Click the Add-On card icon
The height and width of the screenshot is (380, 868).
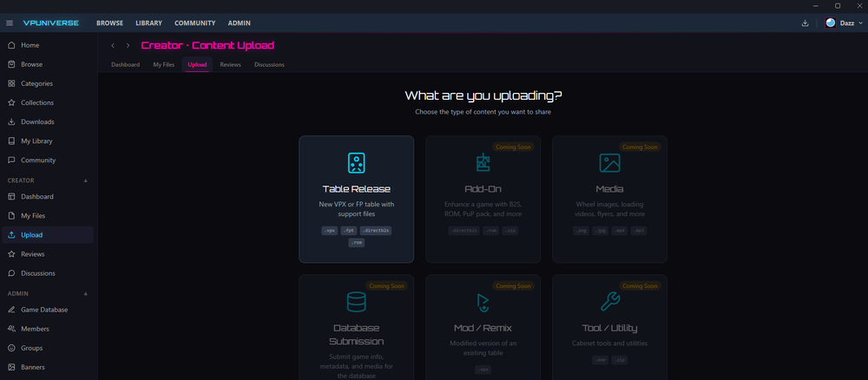(483, 162)
